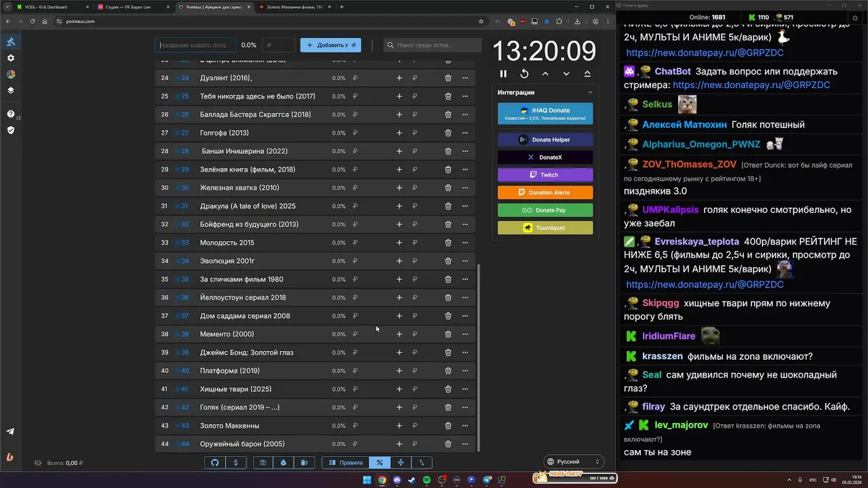Viewport: 868px width, 488px height.
Task: Add amount plus for Молодость 2015
Action: (x=399, y=243)
